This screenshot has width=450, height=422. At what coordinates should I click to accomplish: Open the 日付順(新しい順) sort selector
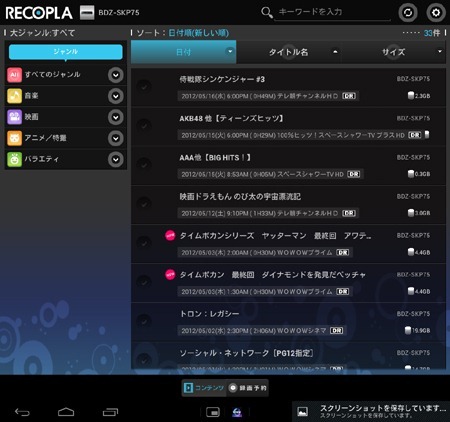click(x=199, y=33)
